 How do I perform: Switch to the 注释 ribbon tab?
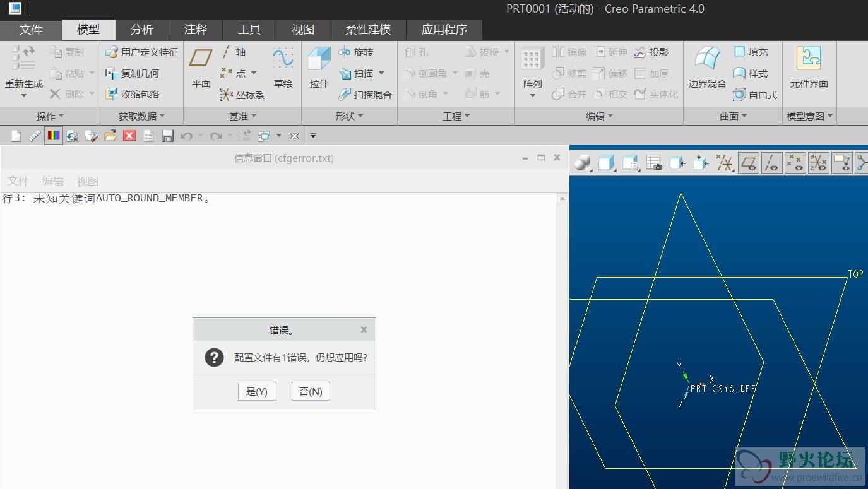click(196, 30)
